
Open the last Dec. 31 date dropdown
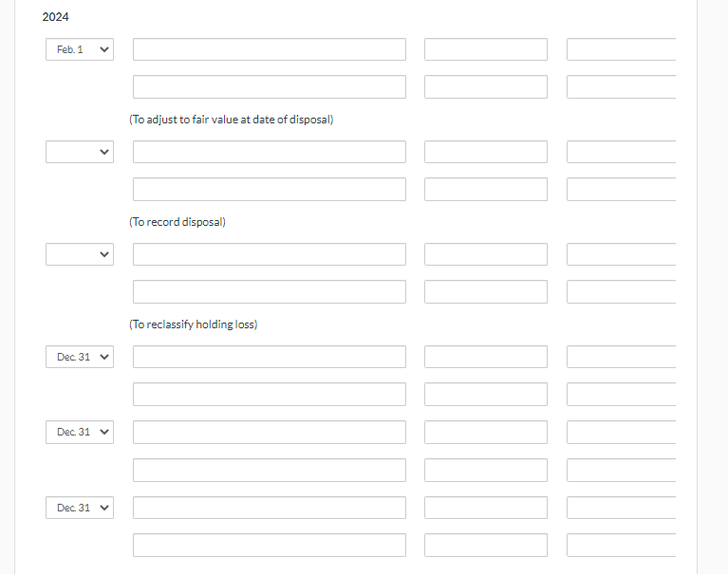click(x=80, y=508)
